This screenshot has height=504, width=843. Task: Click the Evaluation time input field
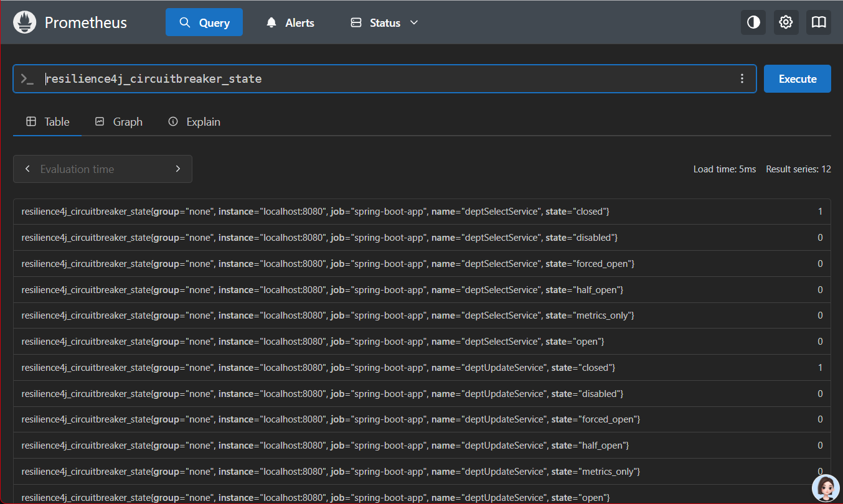click(103, 169)
